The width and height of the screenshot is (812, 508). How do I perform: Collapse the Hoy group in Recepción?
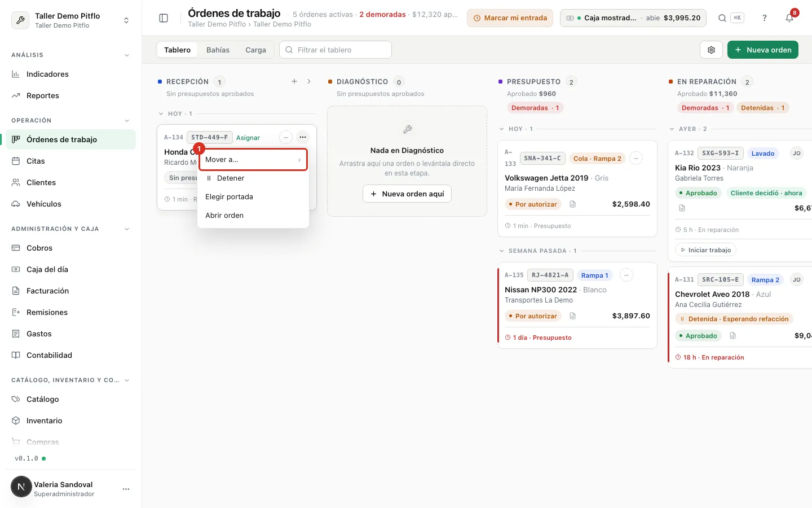161,114
